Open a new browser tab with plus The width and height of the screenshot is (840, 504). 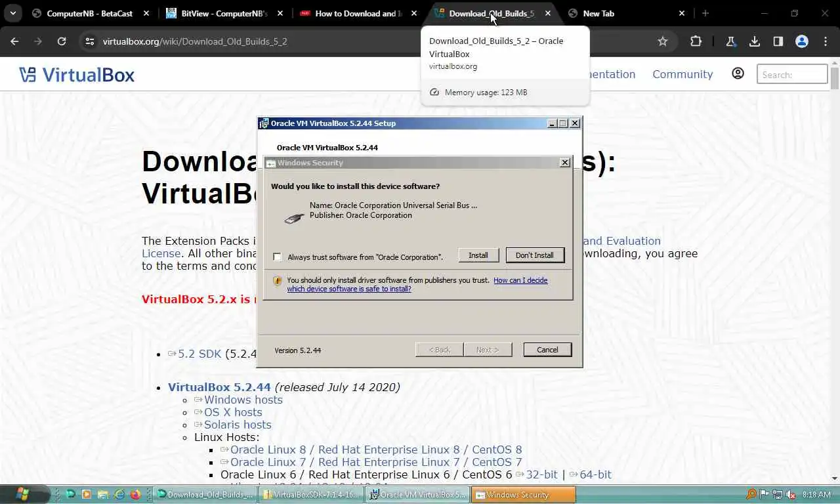[705, 13]
